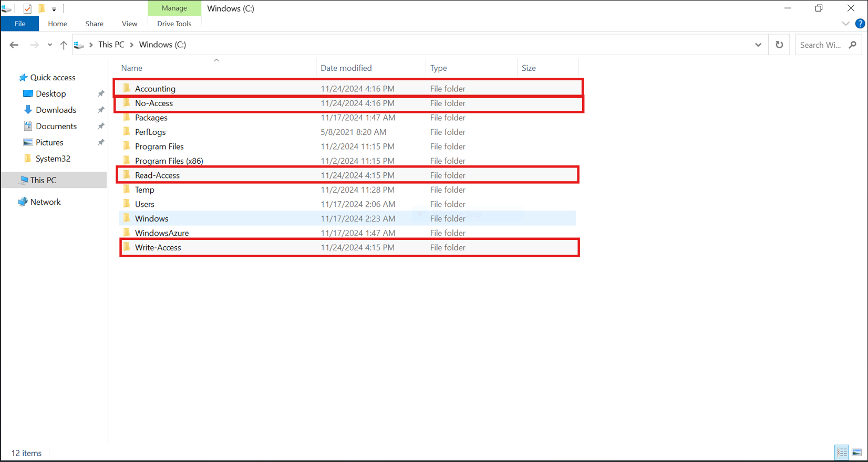Expand the chevron after This PC breadcrumb
Screen dimensions: 868x462
(132, 45)
